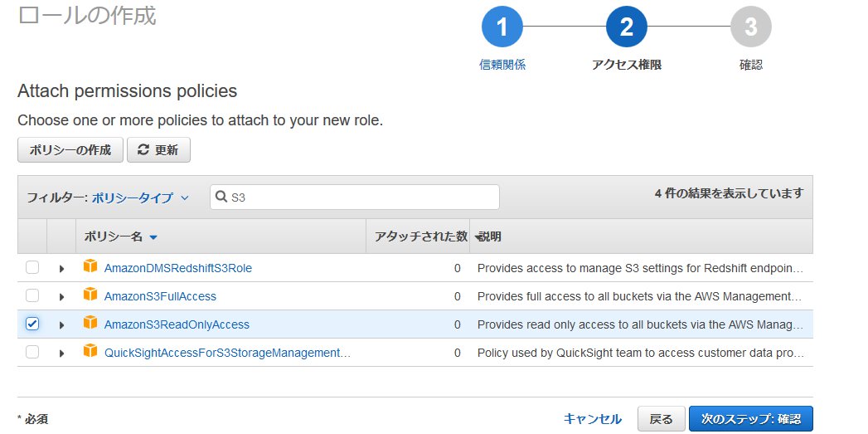Click the AmazonS3FullAccess policy cube icon
The image size is (868, 434).
[90, 295]
